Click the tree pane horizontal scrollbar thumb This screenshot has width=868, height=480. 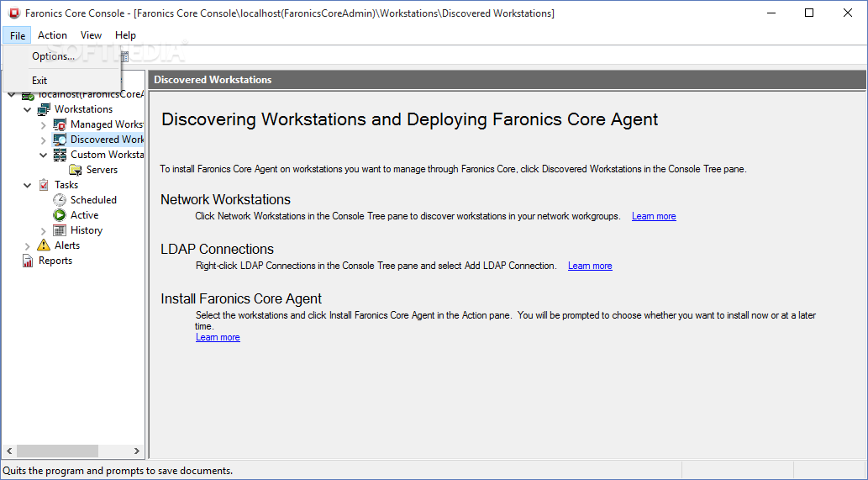[x=57, y=451]
